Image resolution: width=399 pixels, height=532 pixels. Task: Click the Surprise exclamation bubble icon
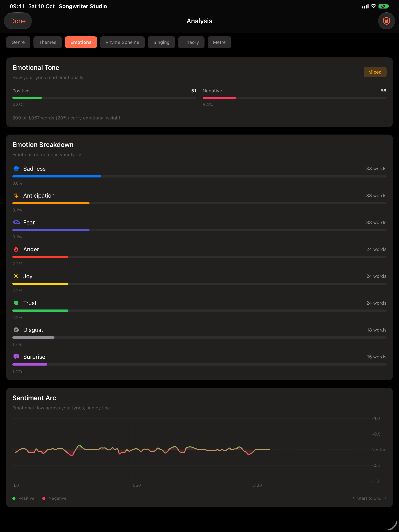[x=16, y=357]
